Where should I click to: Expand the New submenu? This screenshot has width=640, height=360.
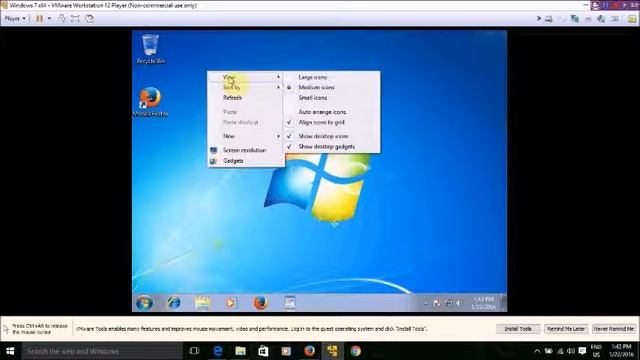coord(246,136)
